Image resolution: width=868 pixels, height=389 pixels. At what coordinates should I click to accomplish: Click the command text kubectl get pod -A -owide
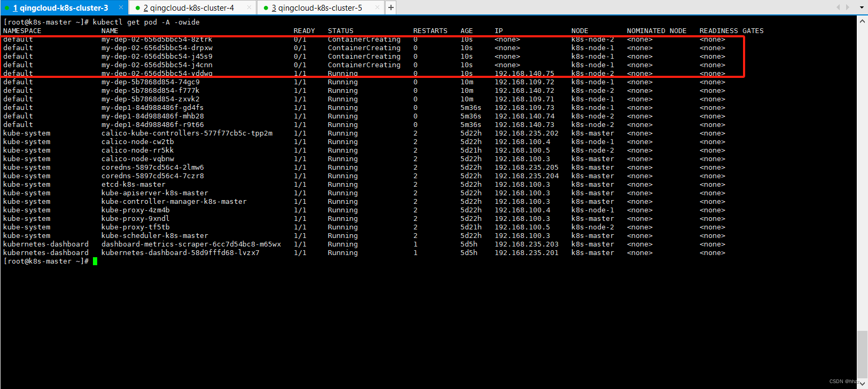point(146,22)
